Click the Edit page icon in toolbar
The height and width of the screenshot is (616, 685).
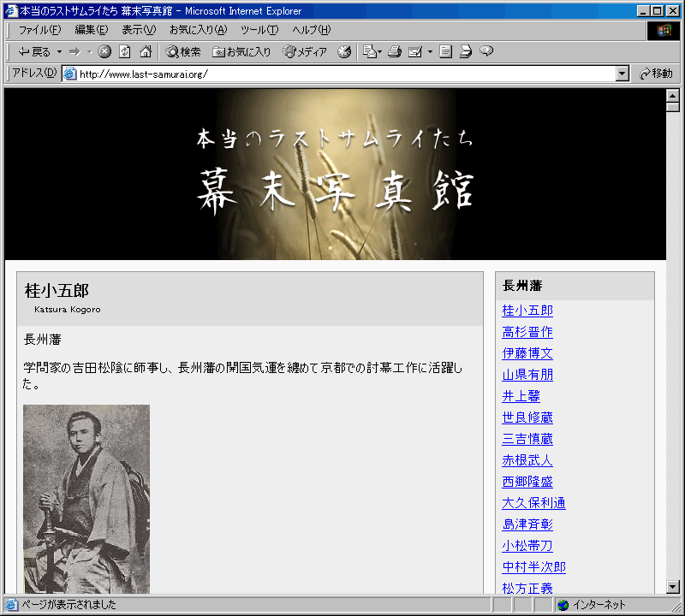click(415, 52)
